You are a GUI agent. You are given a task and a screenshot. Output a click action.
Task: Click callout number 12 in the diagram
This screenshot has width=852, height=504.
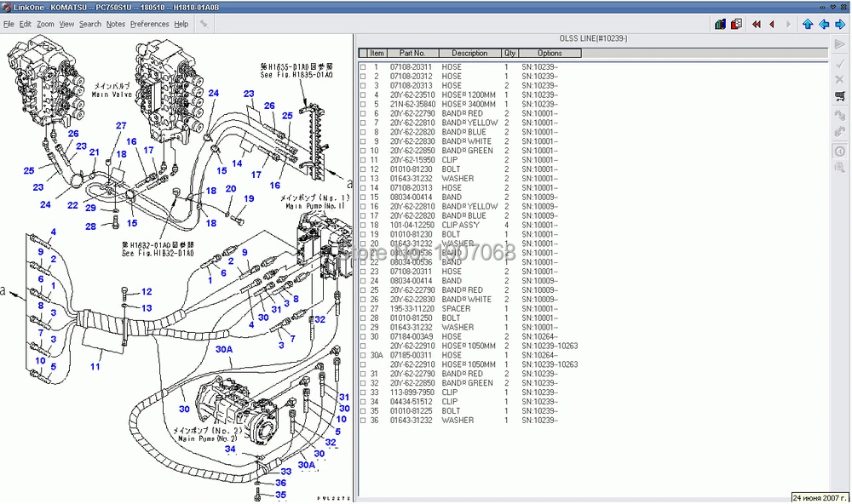tap(147, 292)
